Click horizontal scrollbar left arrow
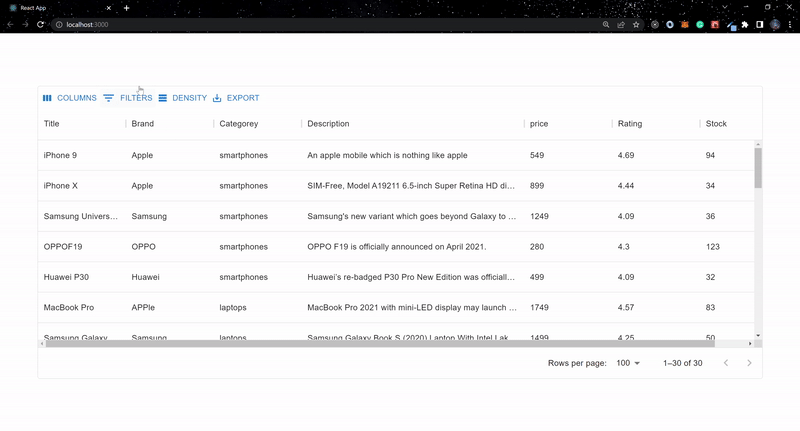The image size is (800, 431). (42, 344)
